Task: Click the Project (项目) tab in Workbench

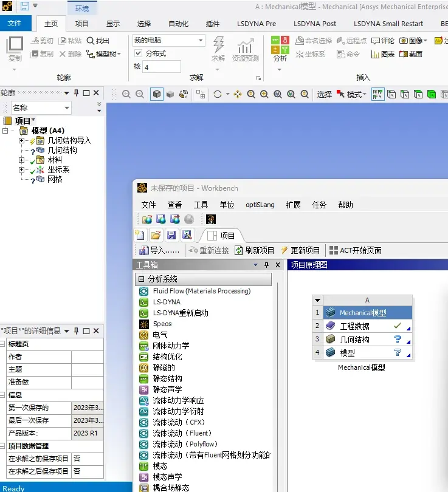Action: tap(221, 236)
